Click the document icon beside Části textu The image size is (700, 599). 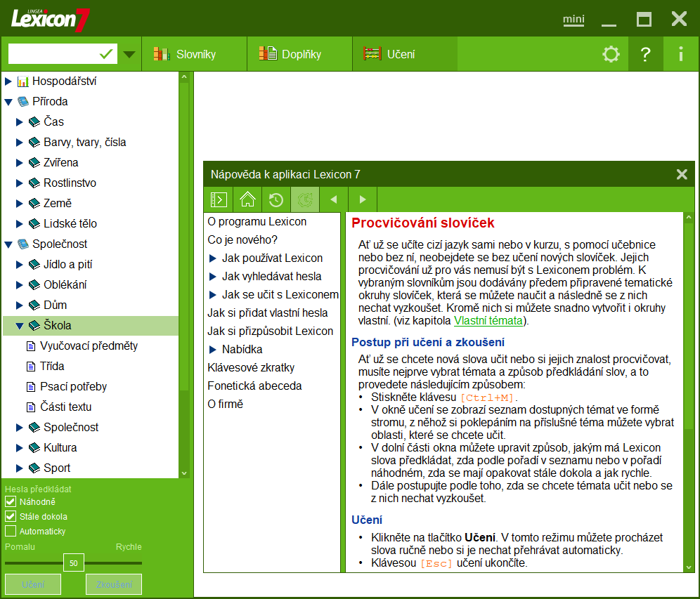click(x=31, y=407)
